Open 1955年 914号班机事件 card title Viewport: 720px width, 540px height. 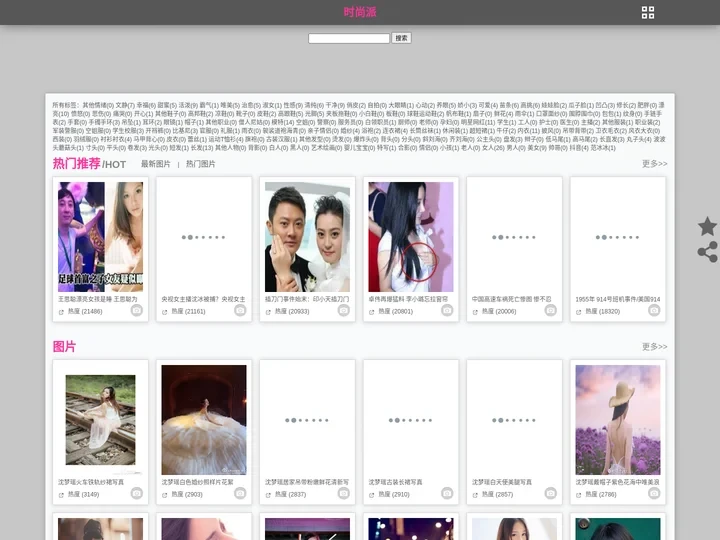click(x=618, y=299)
